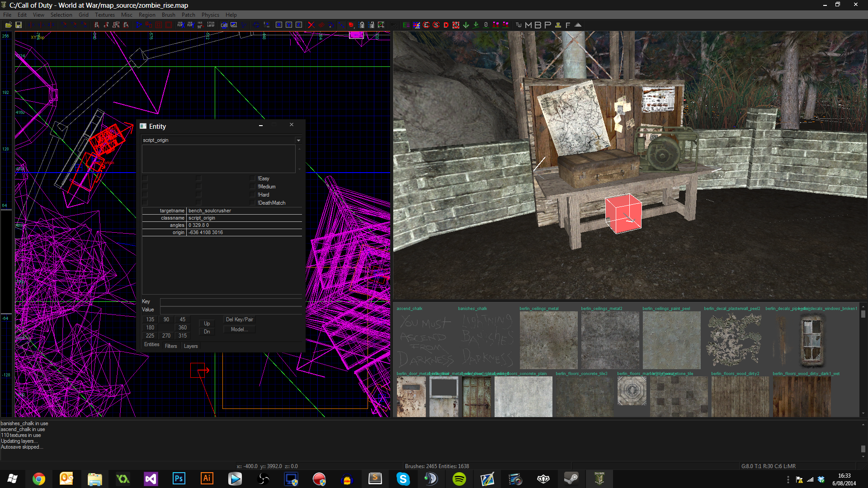Image resolution: width=868 pixels, height=488 pixels.
Task: Click the B toolbar icon
Action: coord(538,25)
